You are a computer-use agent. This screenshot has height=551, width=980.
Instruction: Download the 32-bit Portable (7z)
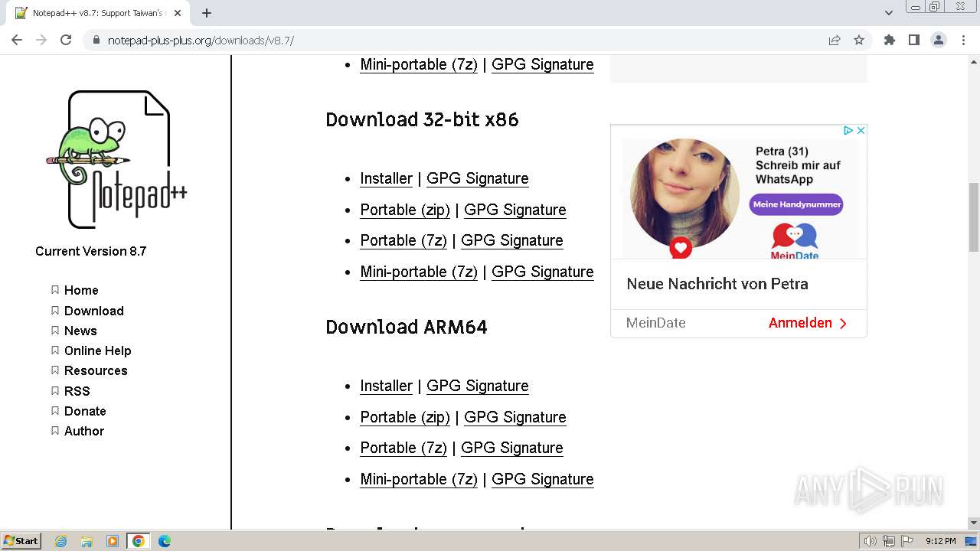coord(403,240)
